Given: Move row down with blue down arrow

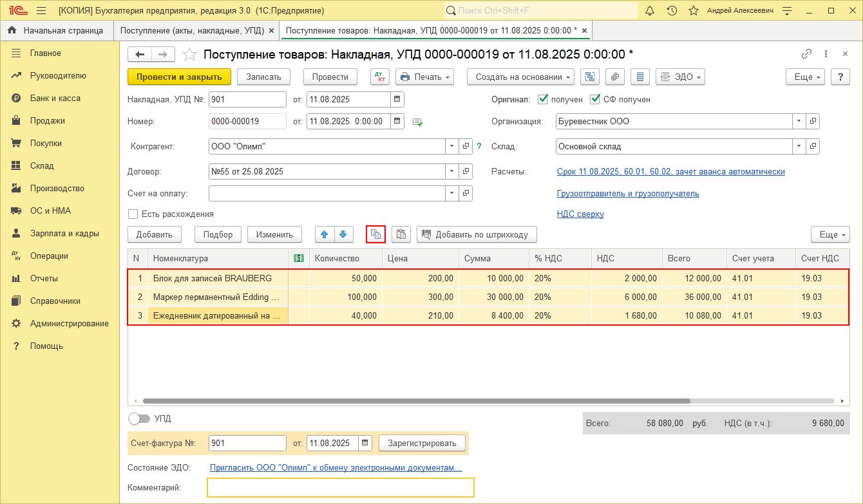Looking at the screenshot, I should [343, 234].
